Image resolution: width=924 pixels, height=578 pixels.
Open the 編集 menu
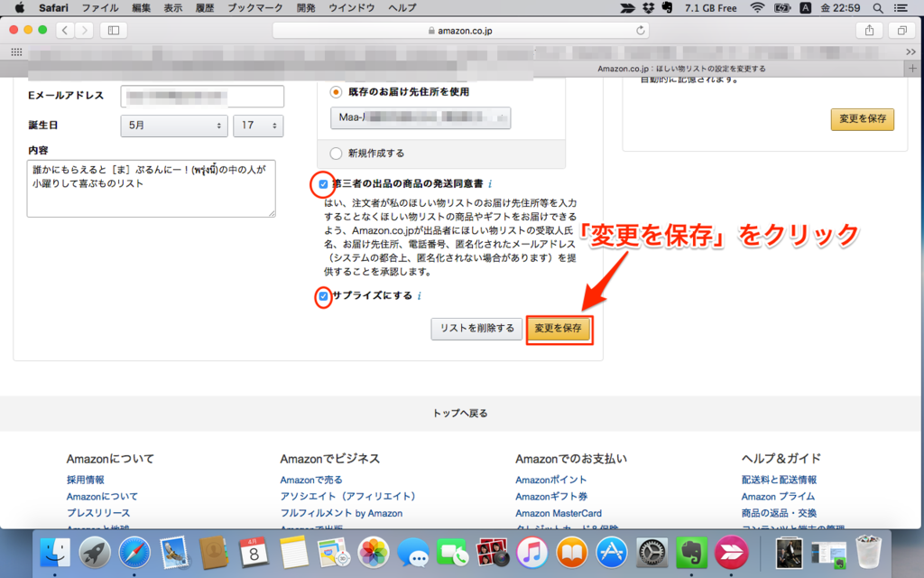[x=142, y=7]
